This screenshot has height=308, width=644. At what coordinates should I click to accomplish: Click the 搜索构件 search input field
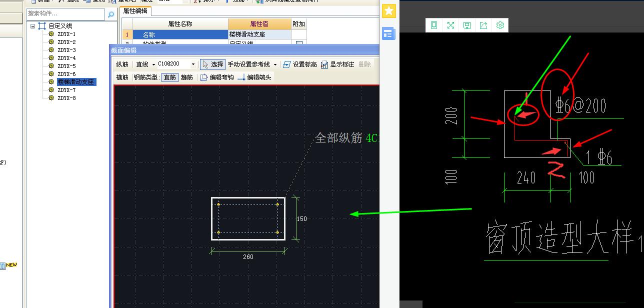(x=66, y=14)
